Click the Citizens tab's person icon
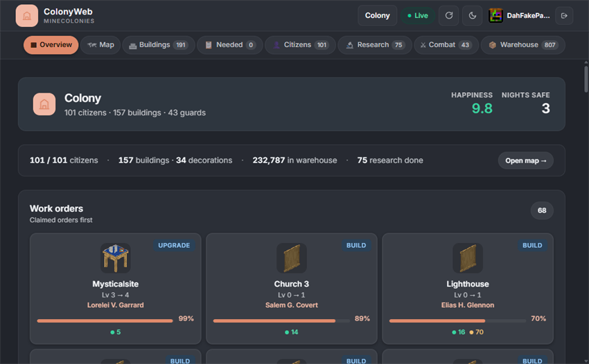 tap(276, 45)
